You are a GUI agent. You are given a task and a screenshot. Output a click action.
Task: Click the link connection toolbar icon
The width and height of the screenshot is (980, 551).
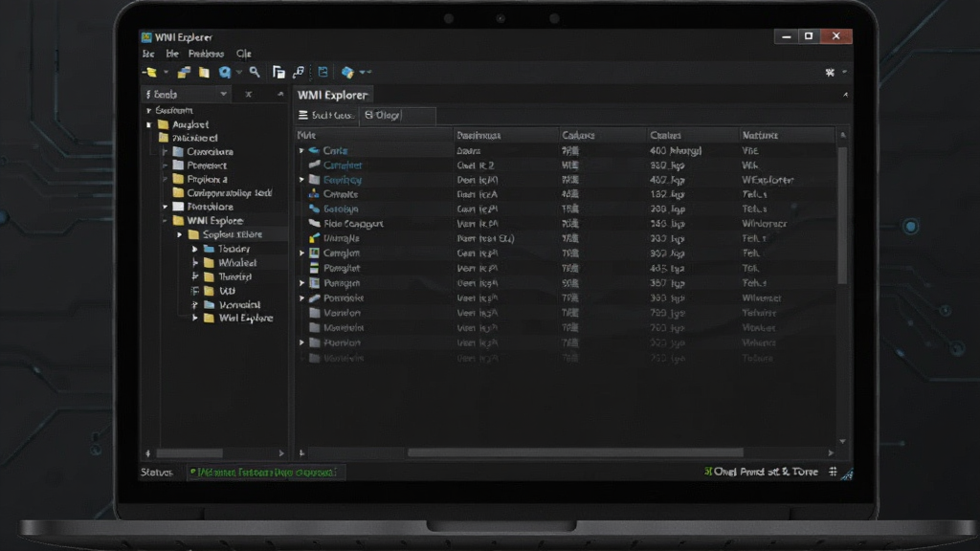point(299,73)
